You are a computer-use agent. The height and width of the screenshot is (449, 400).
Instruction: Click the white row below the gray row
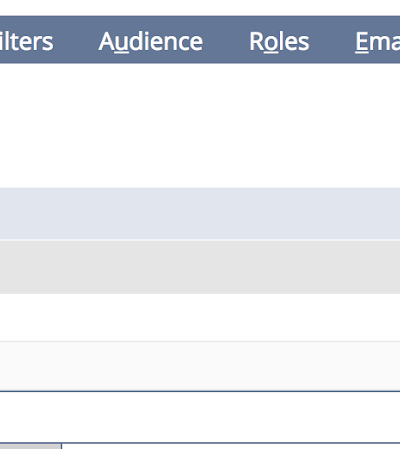pos(200,317)
